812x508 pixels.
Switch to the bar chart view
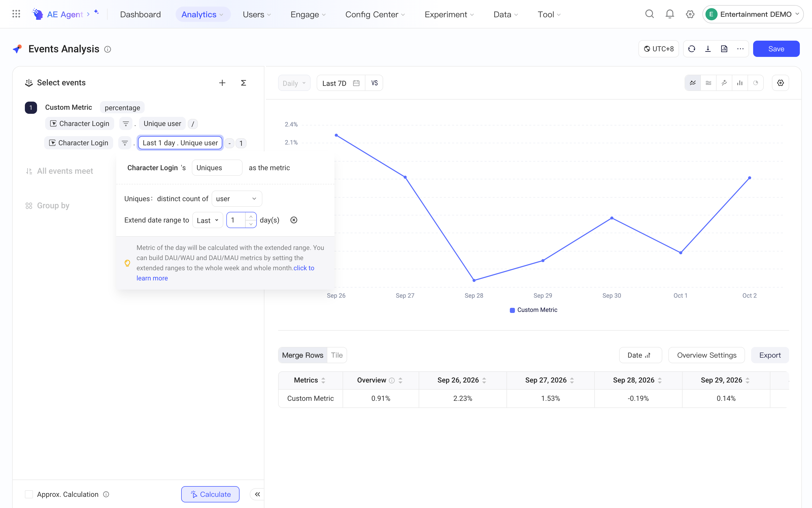point(739,83)
